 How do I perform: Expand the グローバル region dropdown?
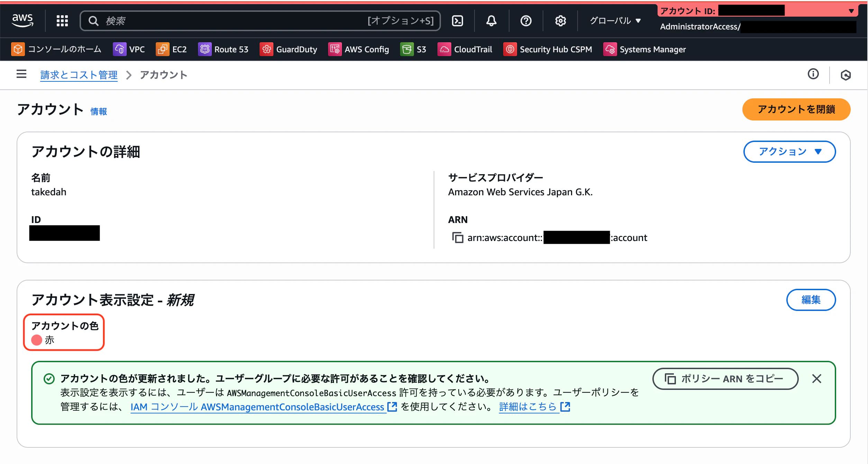coord(615,21)
